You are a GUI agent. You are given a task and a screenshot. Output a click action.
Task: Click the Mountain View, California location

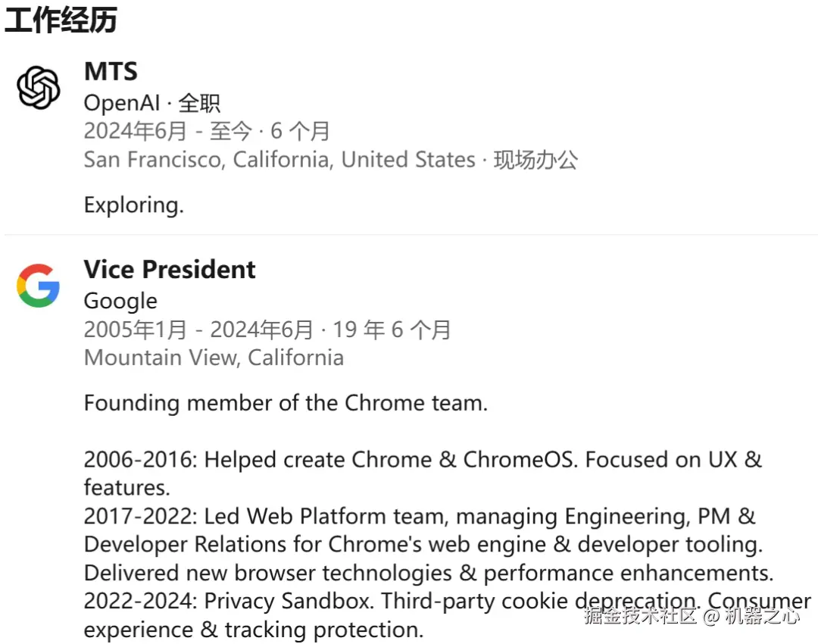click(x=214, y=358)
